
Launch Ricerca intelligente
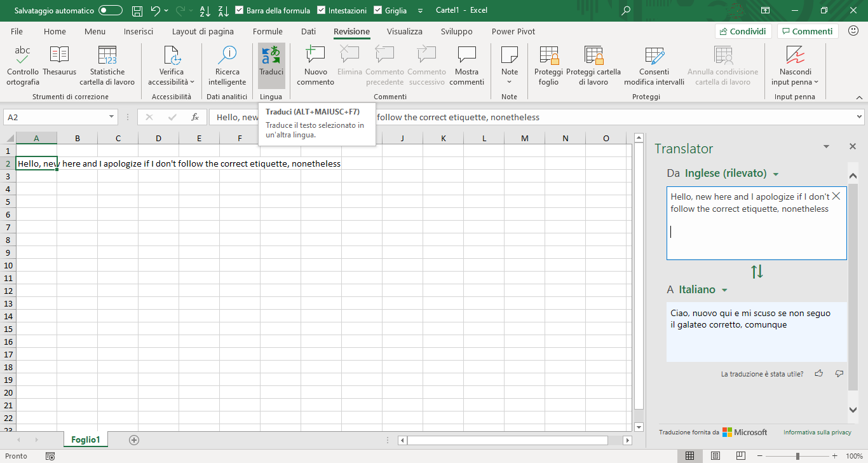(x=227, y=66)
